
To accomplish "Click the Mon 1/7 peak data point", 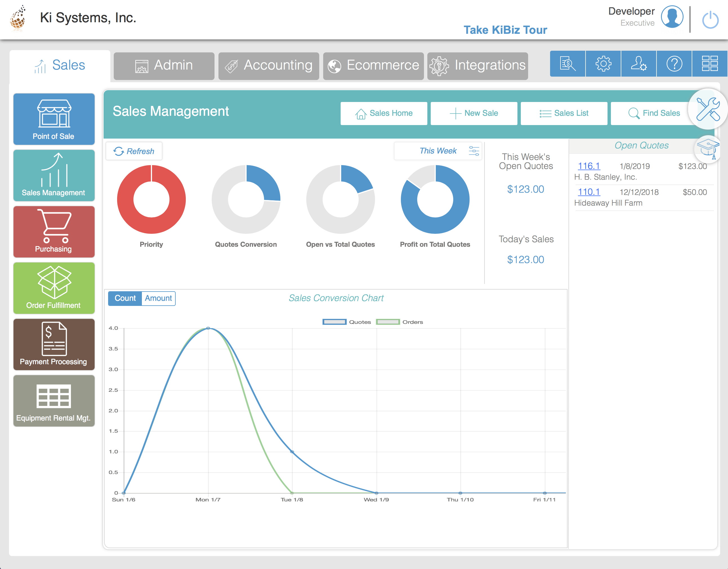I will (208, 328).
